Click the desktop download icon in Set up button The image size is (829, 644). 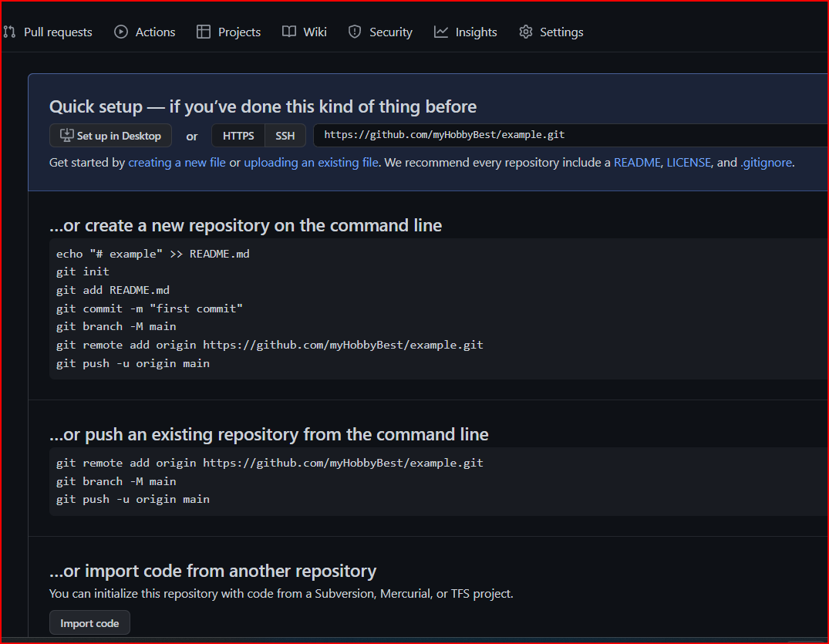(x=67, y=135)
